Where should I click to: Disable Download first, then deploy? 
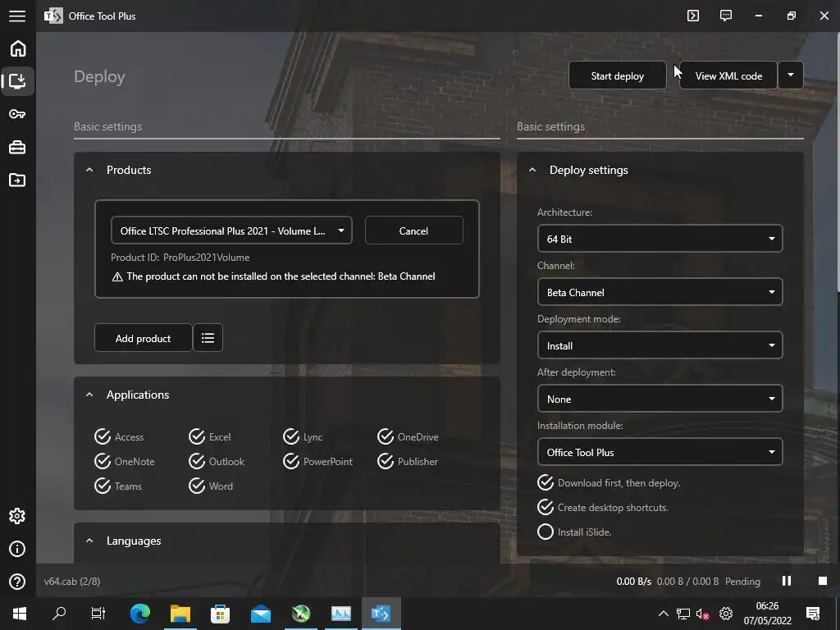click(609, 483)
